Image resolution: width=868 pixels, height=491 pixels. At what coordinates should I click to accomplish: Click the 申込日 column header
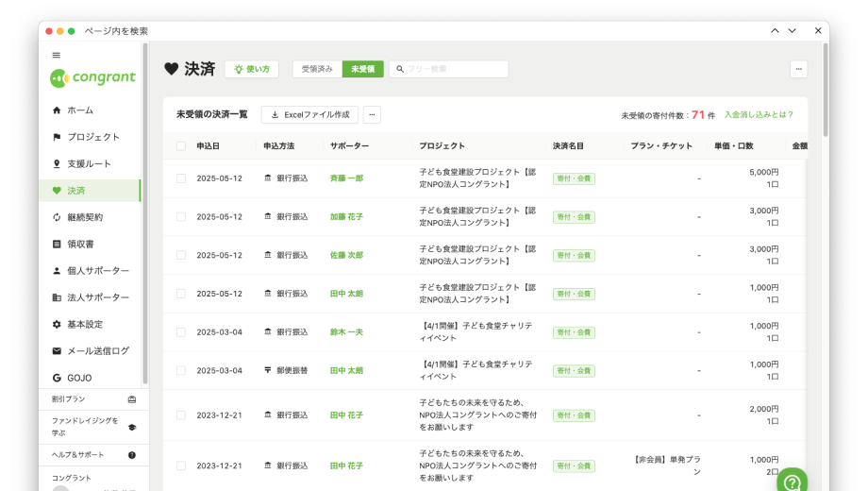209,145
